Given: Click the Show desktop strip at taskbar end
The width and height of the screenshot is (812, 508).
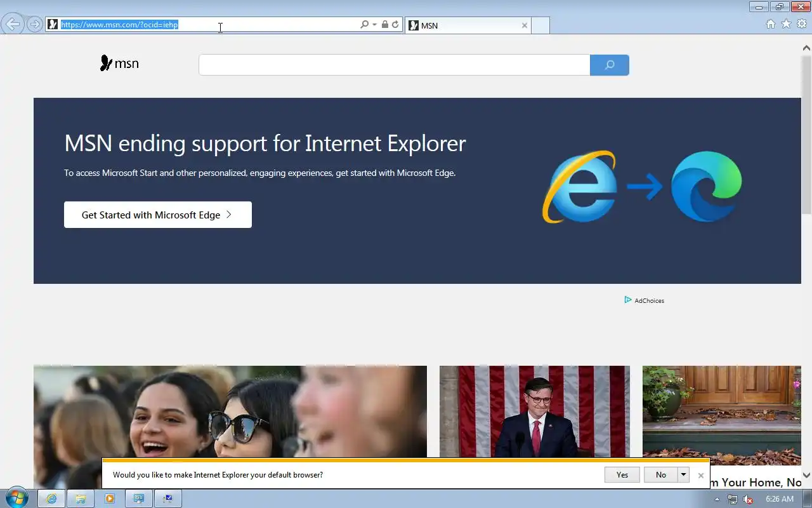Looking at the screenshot, I should (x=807, y=498).
